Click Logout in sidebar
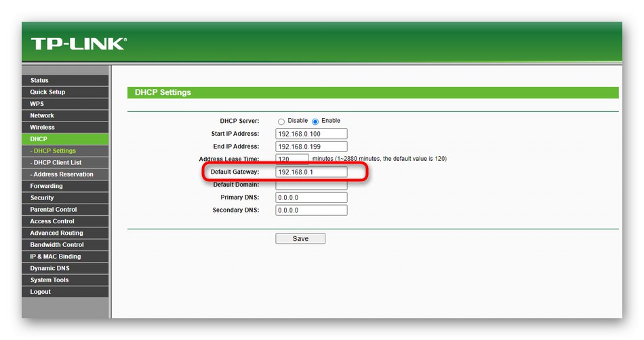This screenshot has height=340, width=644. tap(65, 292)
